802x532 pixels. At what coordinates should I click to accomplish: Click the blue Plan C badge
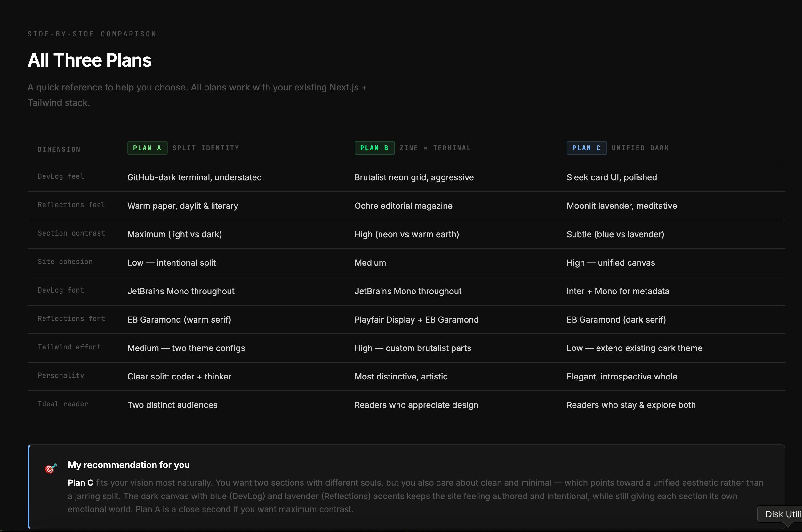click(x=586, y=148)
